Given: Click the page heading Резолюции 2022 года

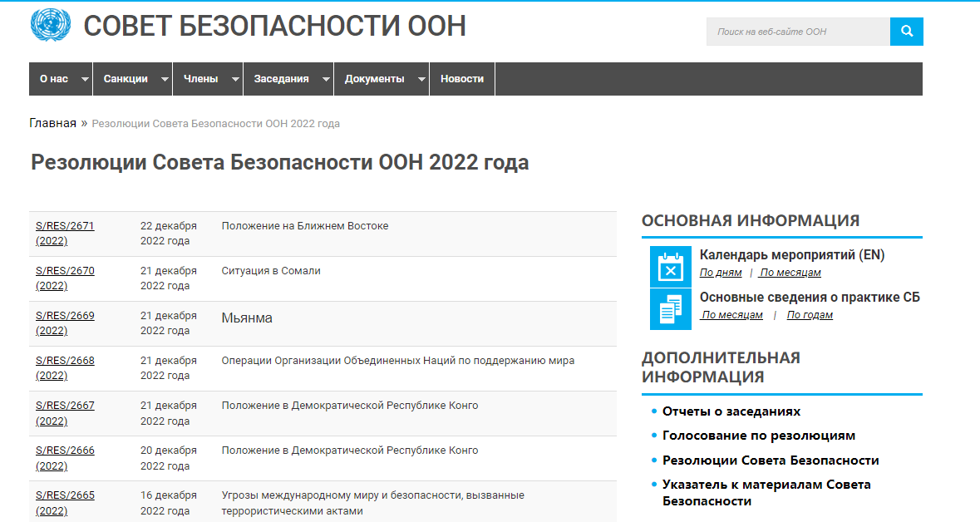Looking at the screenshot, I should (280, 163).
